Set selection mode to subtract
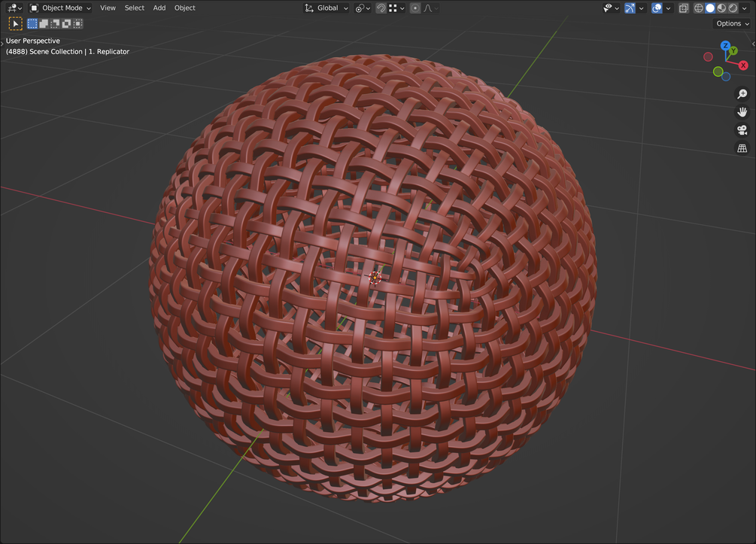756x544 pixels. click(x=55, y=23)
